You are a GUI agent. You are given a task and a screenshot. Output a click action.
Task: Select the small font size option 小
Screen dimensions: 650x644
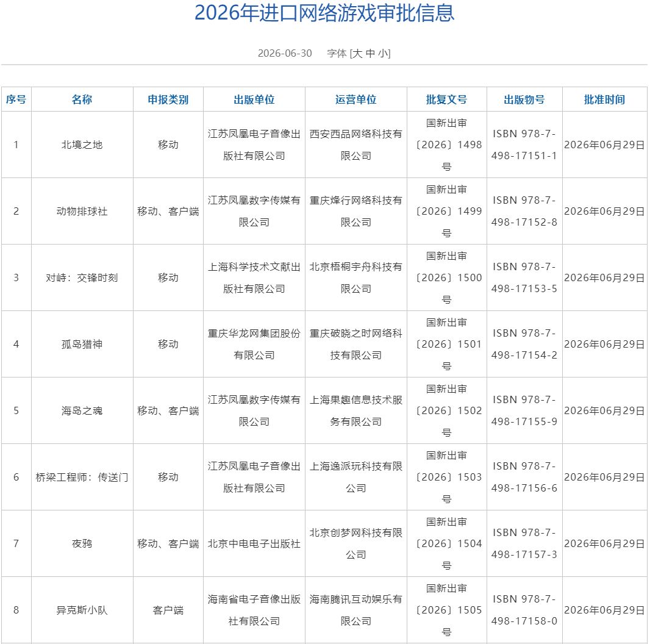[382, 54]
